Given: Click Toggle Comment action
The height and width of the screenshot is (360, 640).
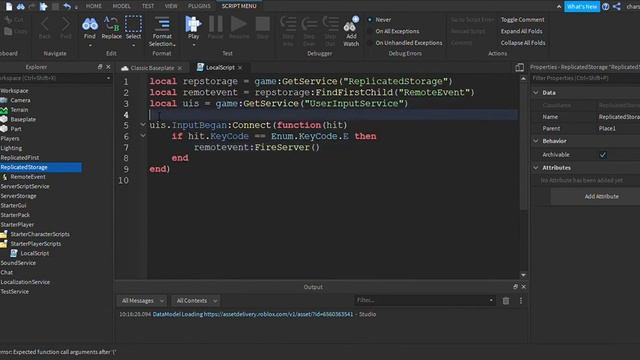Looking at the screenshot, I should tap(522, 20).
